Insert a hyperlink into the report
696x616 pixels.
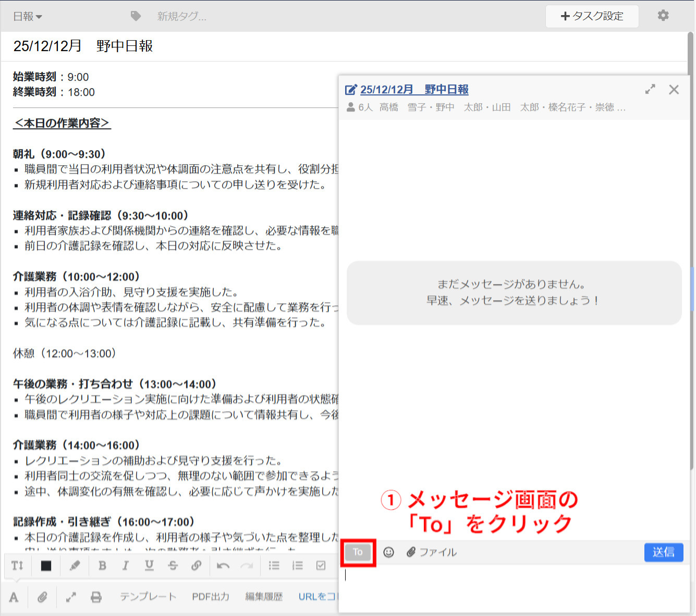click(196, 565)
